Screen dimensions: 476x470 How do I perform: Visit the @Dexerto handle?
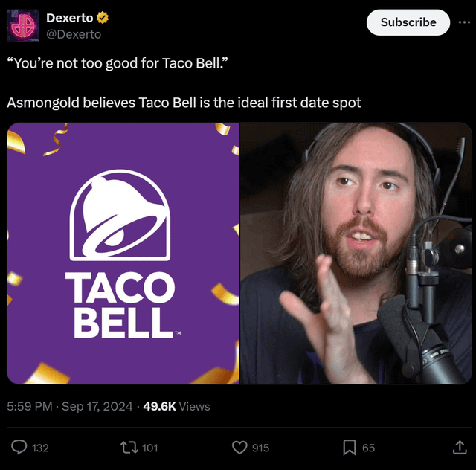[74, 34]
